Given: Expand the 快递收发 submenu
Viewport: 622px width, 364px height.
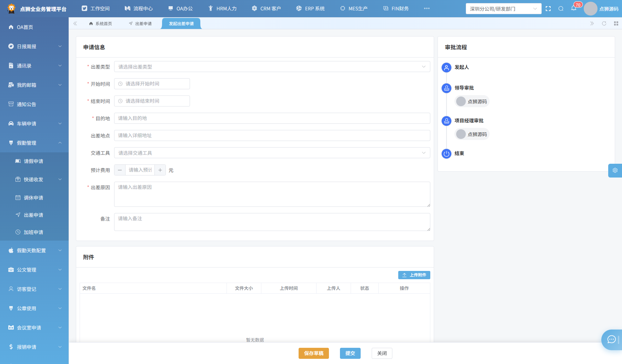Looking at the screenshot, I should [x=34, y=180].
